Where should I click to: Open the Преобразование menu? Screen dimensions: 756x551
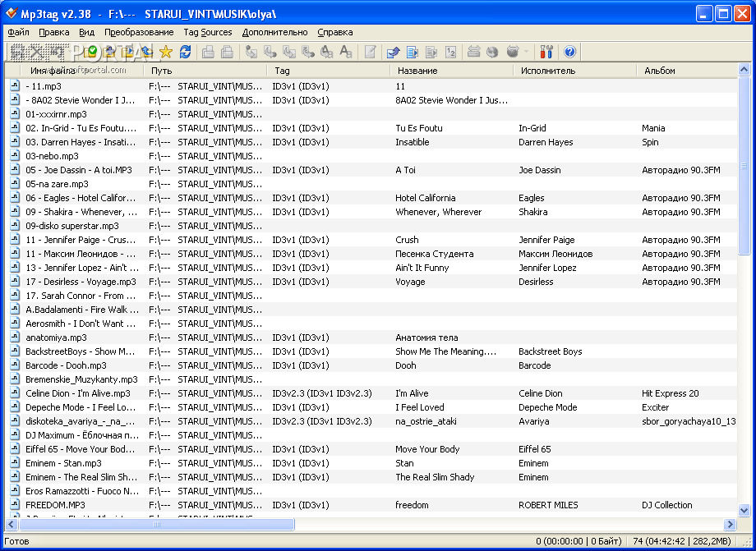[139, 32]
